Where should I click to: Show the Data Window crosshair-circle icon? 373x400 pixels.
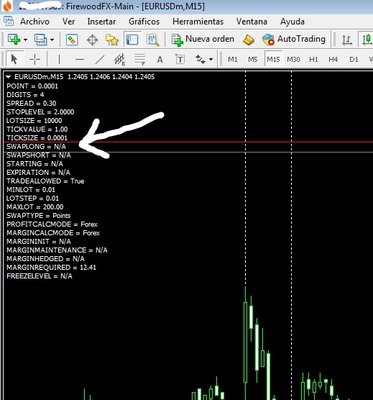92,40
